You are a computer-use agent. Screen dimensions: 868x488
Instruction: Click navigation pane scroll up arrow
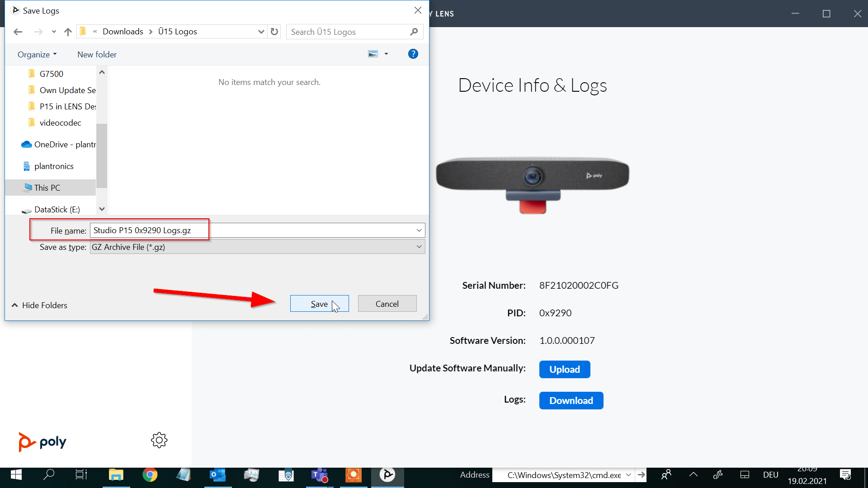pyautogui.click(x=102, y=72)
